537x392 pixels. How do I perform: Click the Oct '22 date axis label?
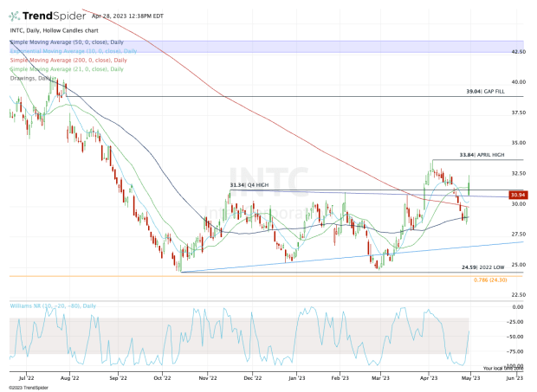162,377
